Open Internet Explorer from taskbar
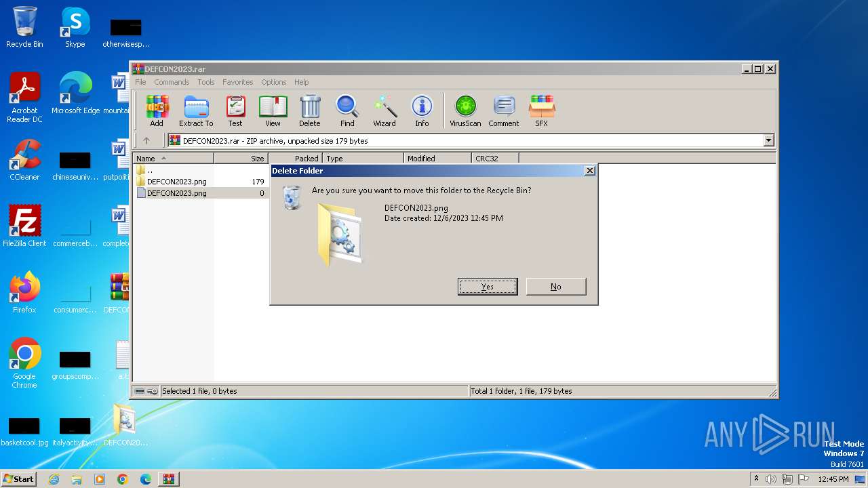Image resolution: width=868 pixels, height=488 pixels. pyautogui.click(x=54, y=479)
